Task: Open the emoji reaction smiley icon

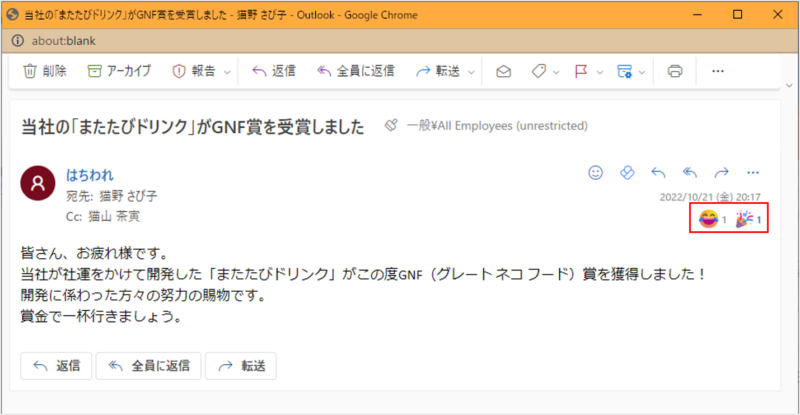Action: [x=596, y=172]
